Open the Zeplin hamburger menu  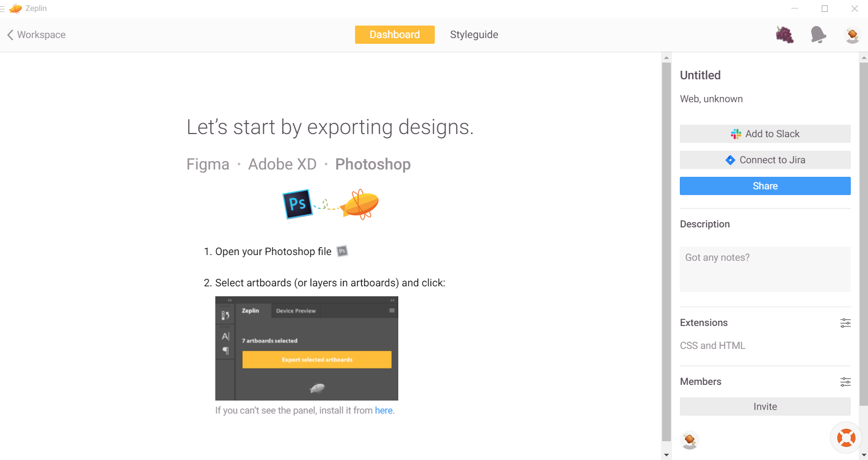(x=3, y=8)
